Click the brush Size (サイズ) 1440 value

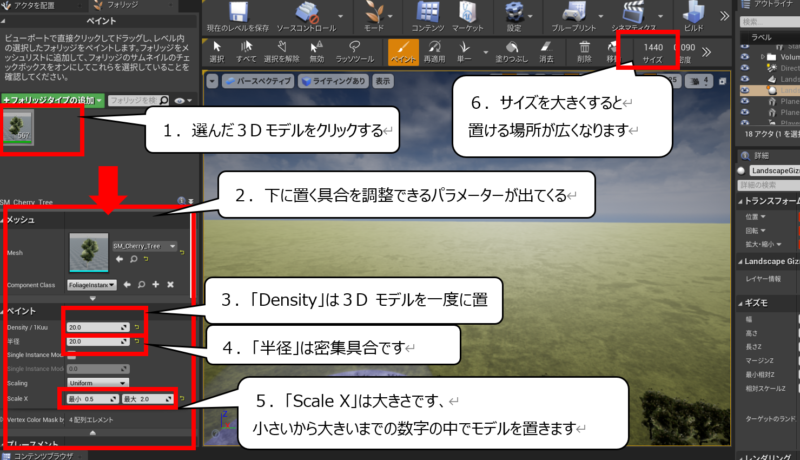pos(653,47)
